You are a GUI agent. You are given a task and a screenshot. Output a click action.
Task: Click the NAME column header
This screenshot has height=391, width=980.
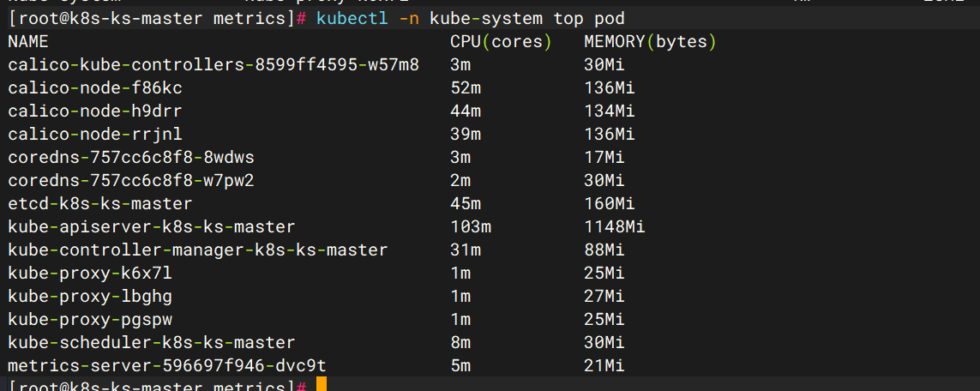(28, 41)
